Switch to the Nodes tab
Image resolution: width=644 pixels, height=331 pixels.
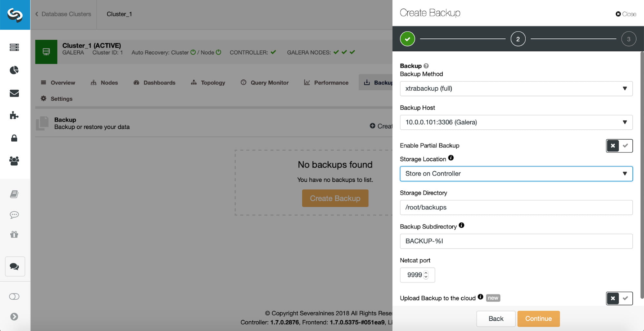[104, 83]
